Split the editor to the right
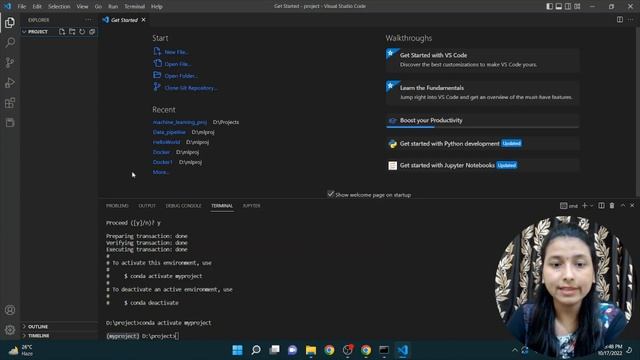 pyautogui.click(x=620, y=20)
